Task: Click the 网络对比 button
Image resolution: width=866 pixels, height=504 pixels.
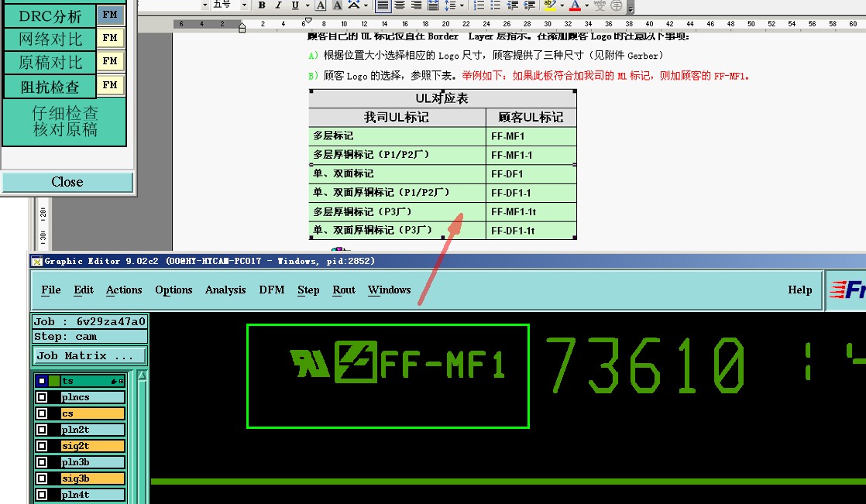Action: coord(50,39)
